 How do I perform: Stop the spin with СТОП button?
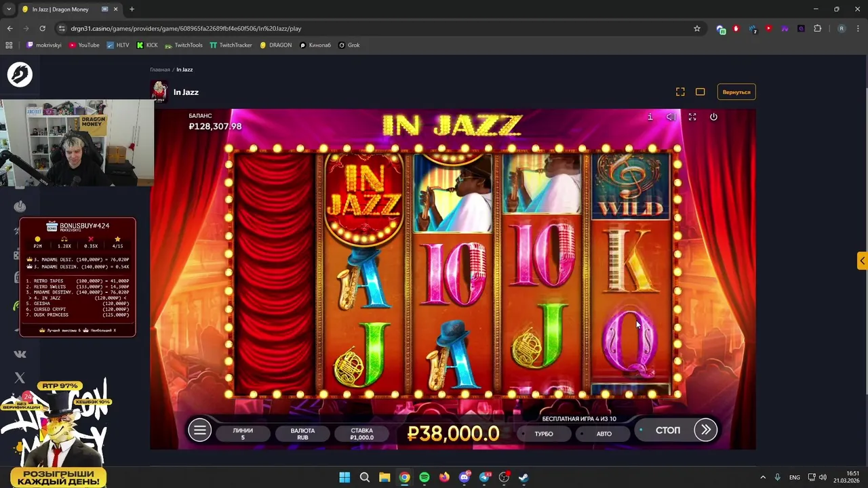click(x=668, y=430)
